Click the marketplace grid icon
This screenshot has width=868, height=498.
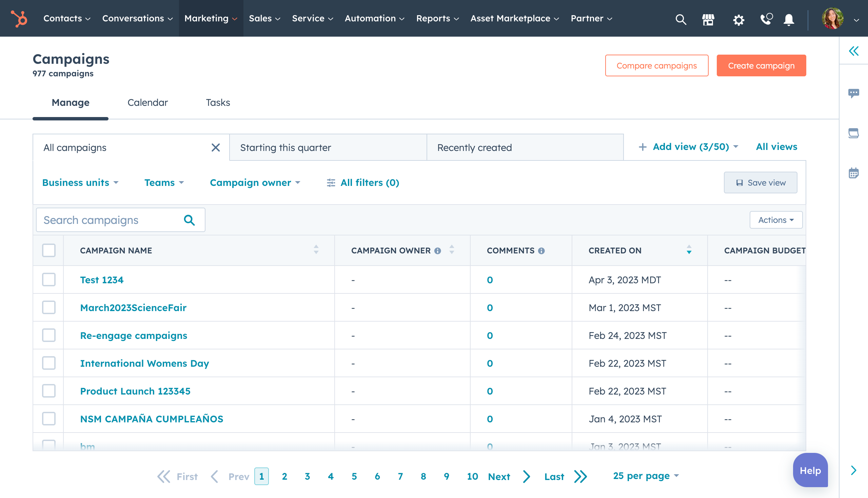pyautogui.click(x=708, y=19)
